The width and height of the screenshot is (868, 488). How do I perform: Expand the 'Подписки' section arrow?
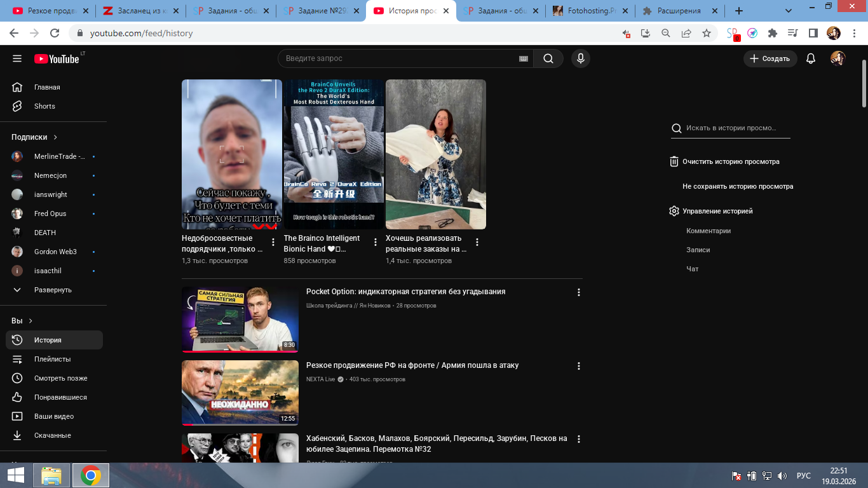pyautogui.click(x=55, y=137)
